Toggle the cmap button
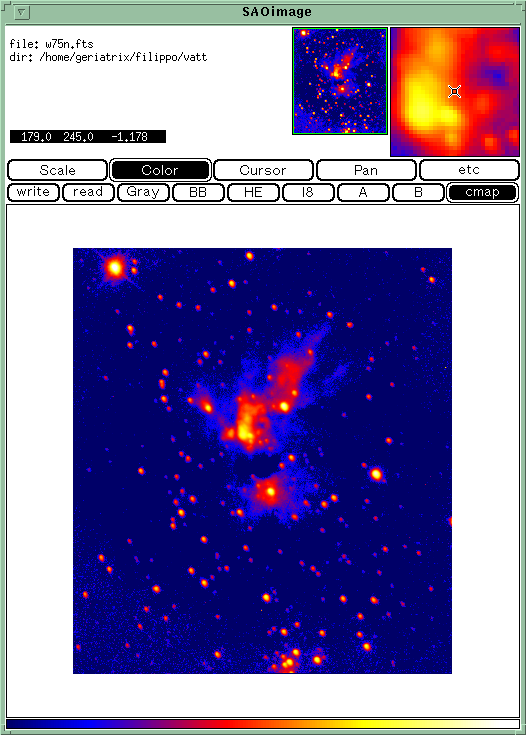The height and width of the screenshot is (735, 526). pyautogui.click(x=482, y=192)
